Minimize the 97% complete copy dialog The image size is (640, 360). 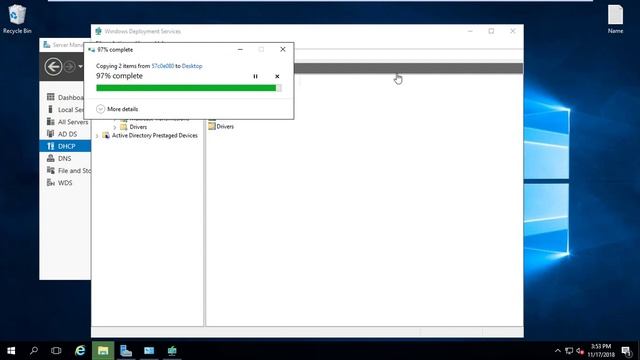point(240,49)
